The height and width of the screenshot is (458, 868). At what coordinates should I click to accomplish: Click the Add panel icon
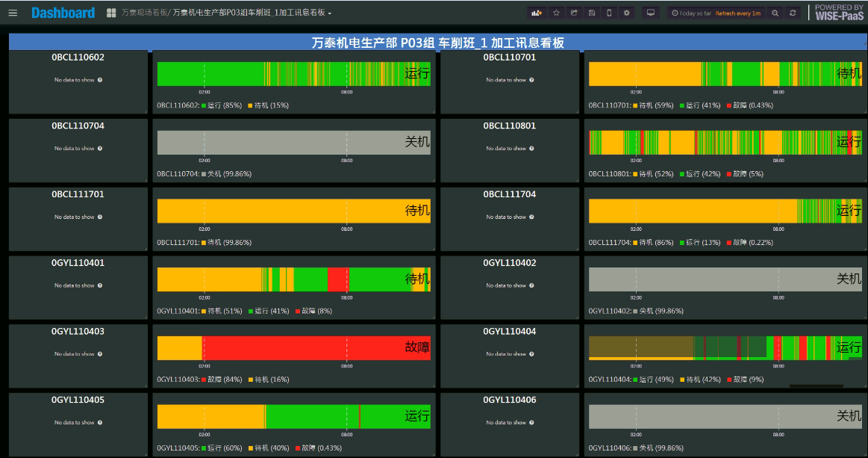tap(536, 13)
